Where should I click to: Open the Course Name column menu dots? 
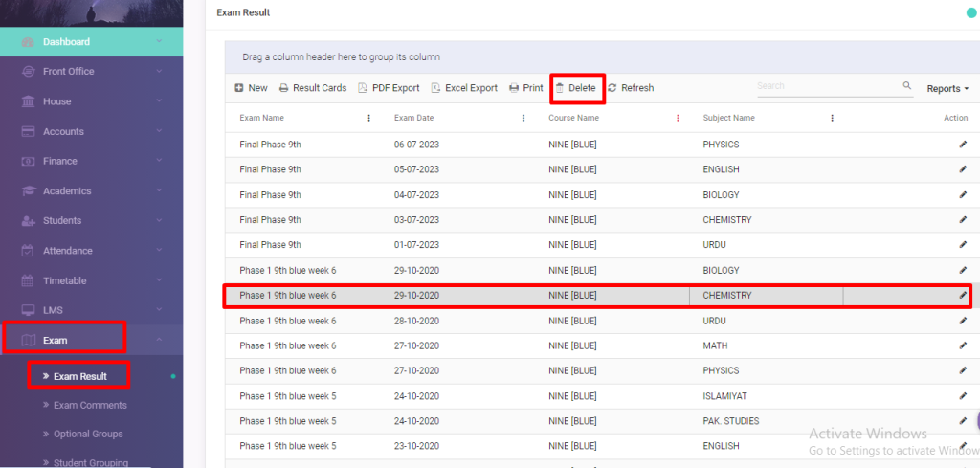pyautogui.click(x=678, y=119)
